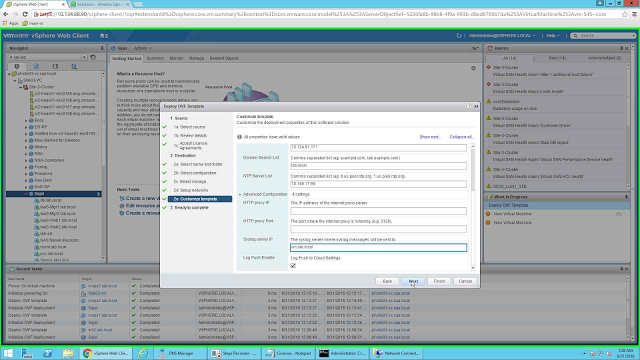Open the Help dropdown menu
The width and height of the screenshot is (640, 360).
coord(553,36)
